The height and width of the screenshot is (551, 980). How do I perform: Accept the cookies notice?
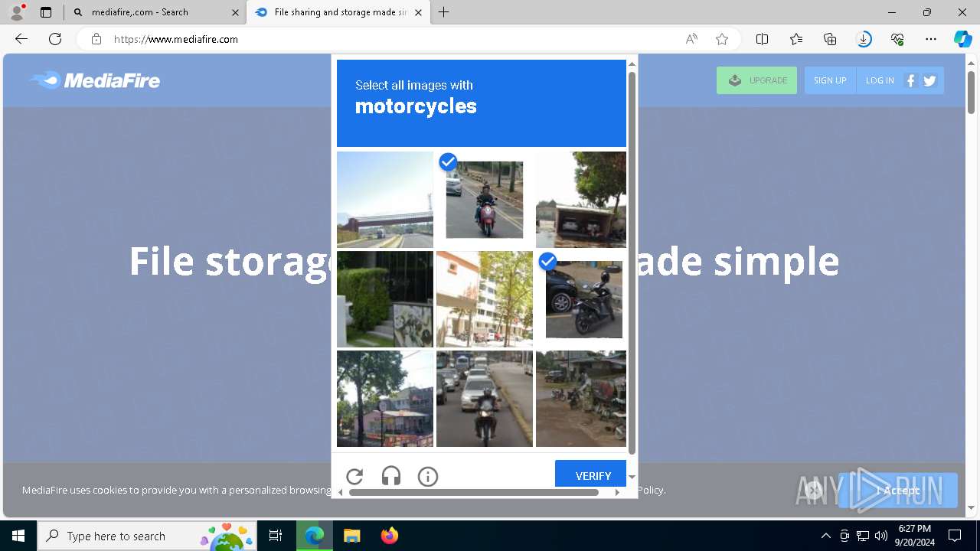898,491
